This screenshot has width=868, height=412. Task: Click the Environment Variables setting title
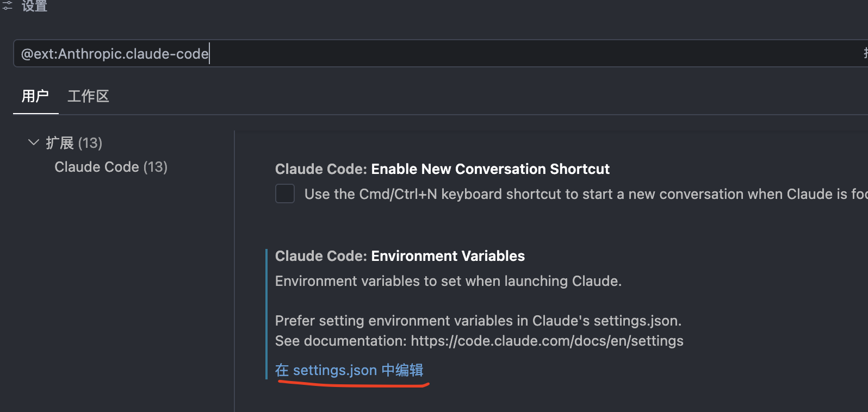399,255
